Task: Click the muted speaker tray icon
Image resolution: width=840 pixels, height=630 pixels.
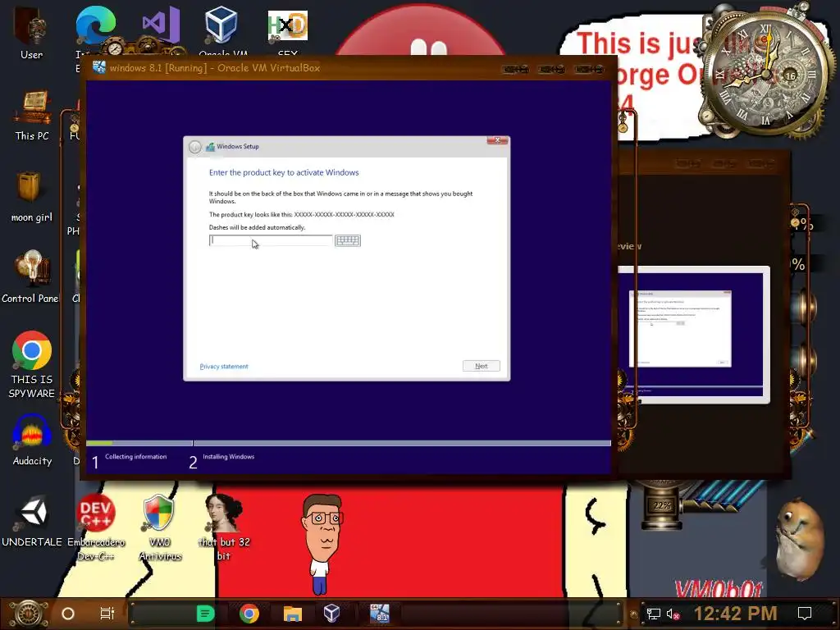Action: click(673, 614)
